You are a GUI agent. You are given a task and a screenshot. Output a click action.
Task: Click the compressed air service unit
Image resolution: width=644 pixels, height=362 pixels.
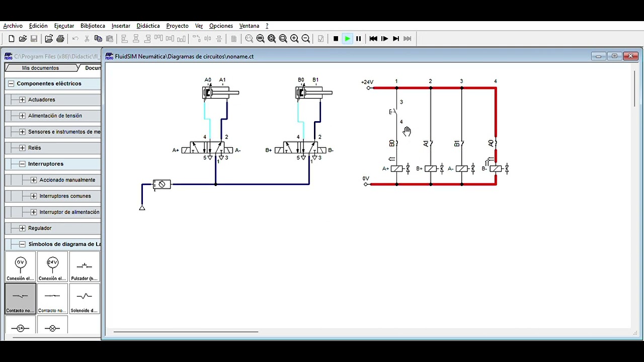(162, 184)
